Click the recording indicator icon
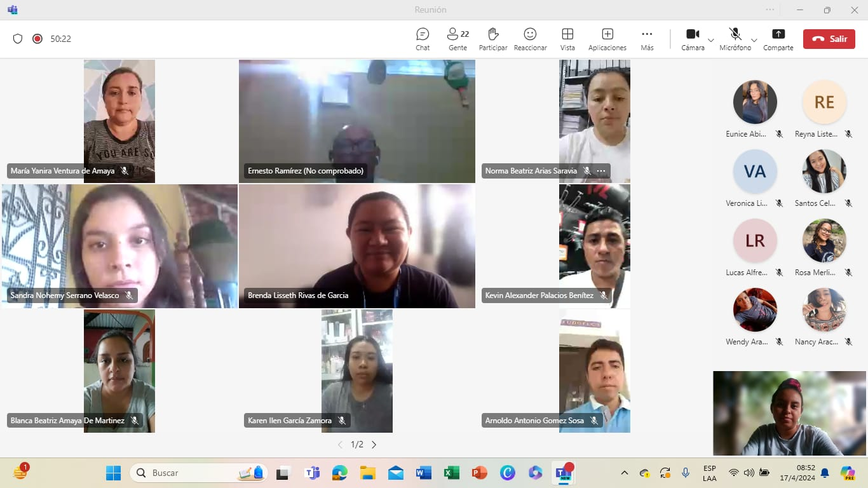The height and width of the screenshot is (488, 868). pyautogui.click(x=37, y=39)
